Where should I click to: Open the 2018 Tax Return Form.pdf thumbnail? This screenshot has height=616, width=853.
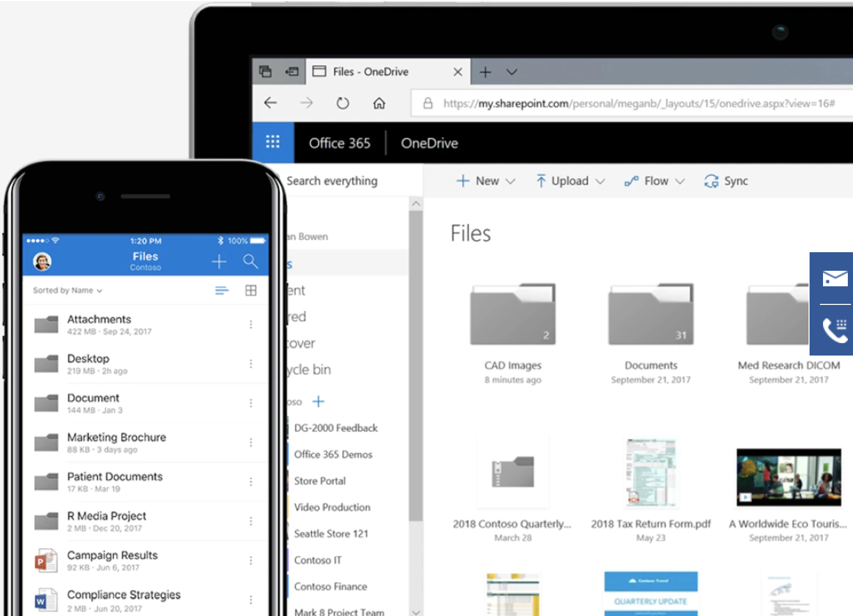(x=651, y=472)
